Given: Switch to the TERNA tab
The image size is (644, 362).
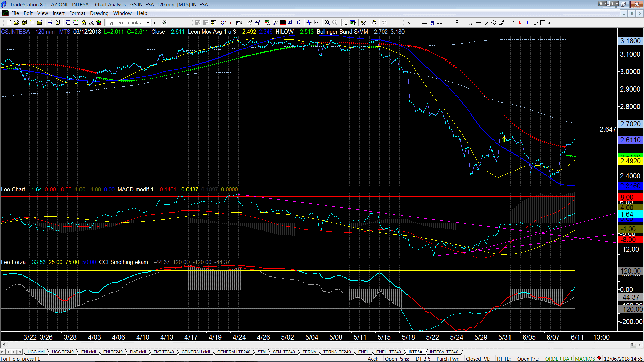Looking at the screenshot, I should pyautogui.click(x=309, y=352).
